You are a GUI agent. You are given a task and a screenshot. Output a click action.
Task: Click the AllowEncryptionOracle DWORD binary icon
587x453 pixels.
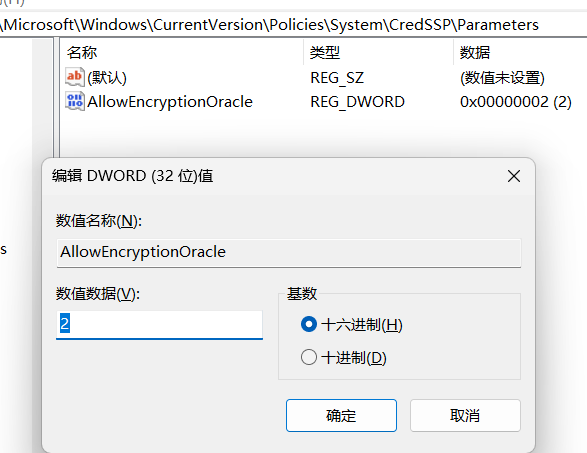[x=75, y=101]
